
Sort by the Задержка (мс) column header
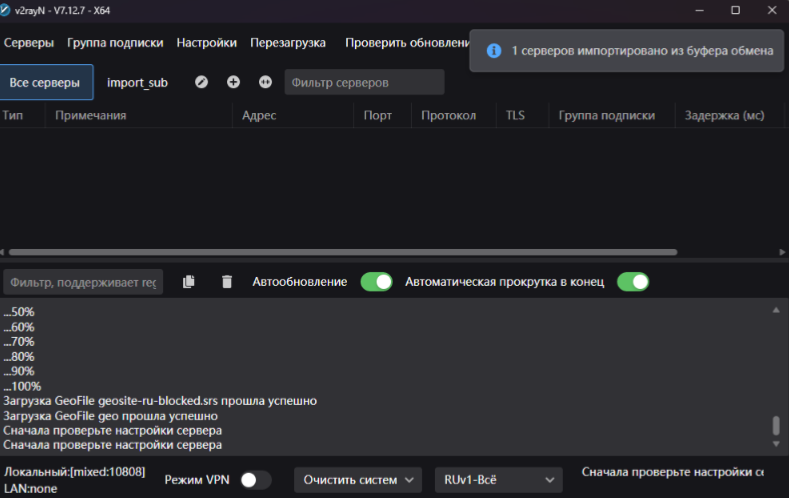click(725, 115)
